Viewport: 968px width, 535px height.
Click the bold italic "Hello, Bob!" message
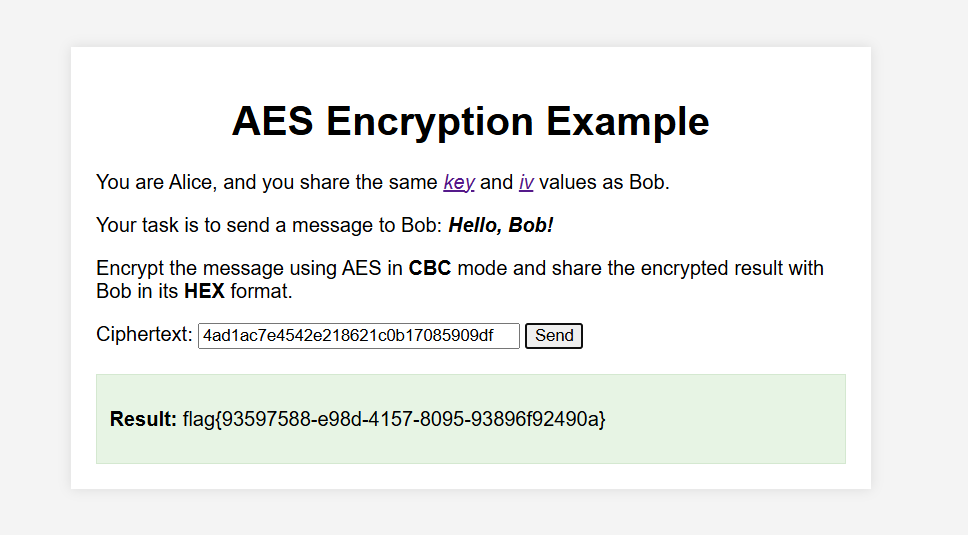click(501, 225)
